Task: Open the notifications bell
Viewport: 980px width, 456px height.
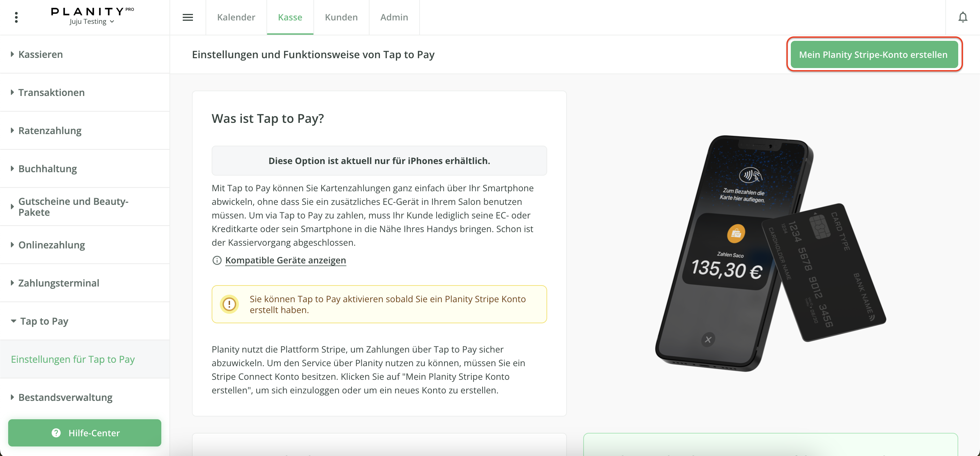Action: [963, 17]
